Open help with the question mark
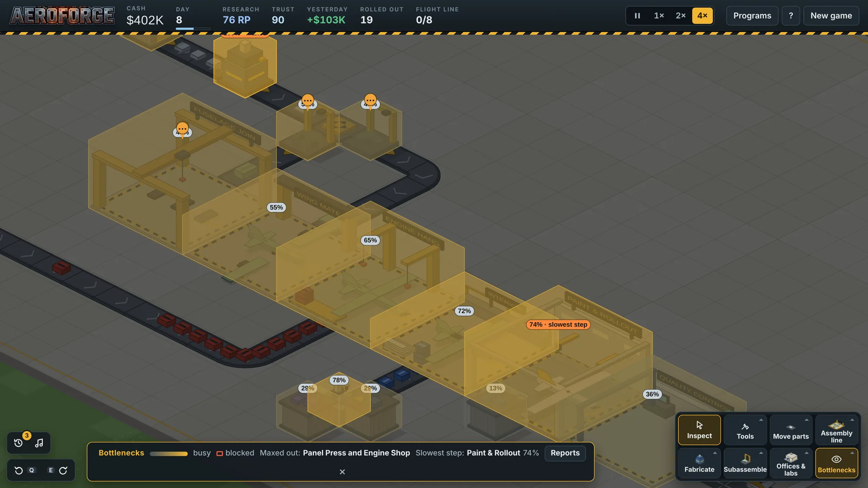 [791, 16]
